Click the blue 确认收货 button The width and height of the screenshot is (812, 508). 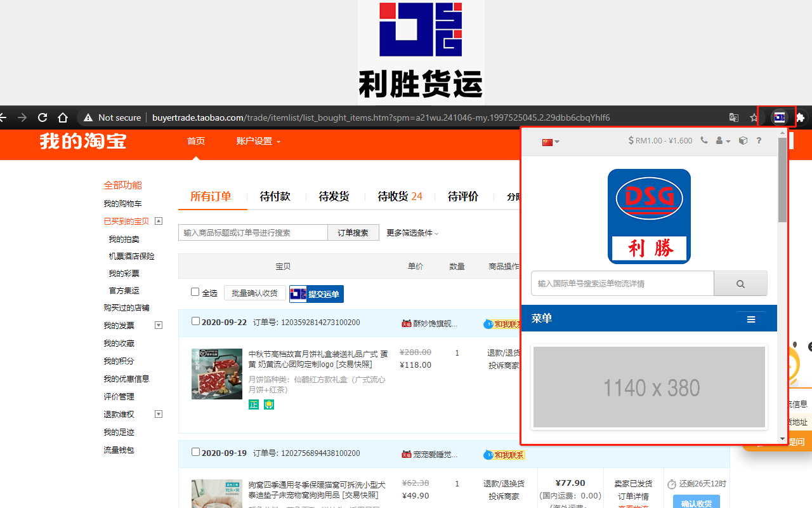696,502
